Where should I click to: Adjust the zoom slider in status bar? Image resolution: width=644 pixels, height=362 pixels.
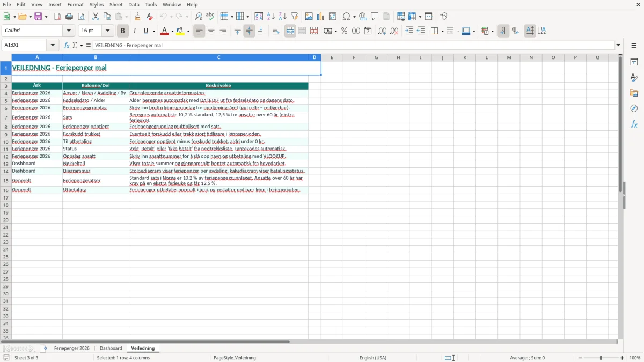[601, 358]
